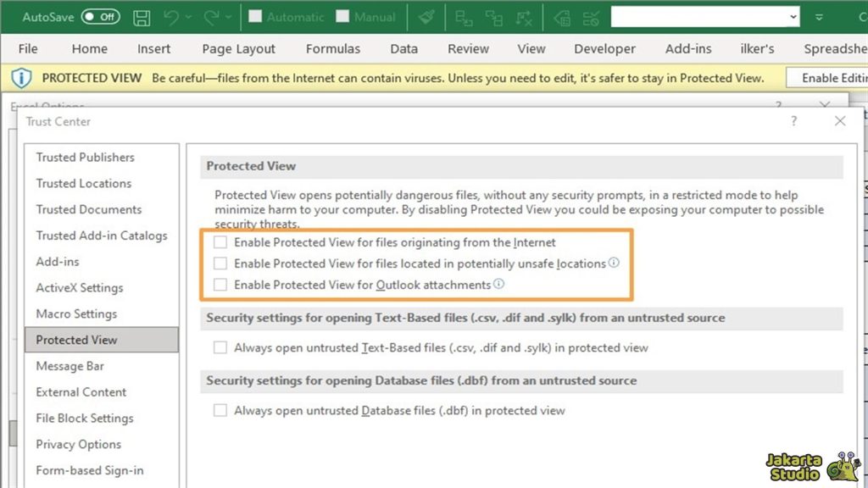Select the Format Painter icon
The width and height of the screenshot is (868, 488).
(x=426, y=17)
